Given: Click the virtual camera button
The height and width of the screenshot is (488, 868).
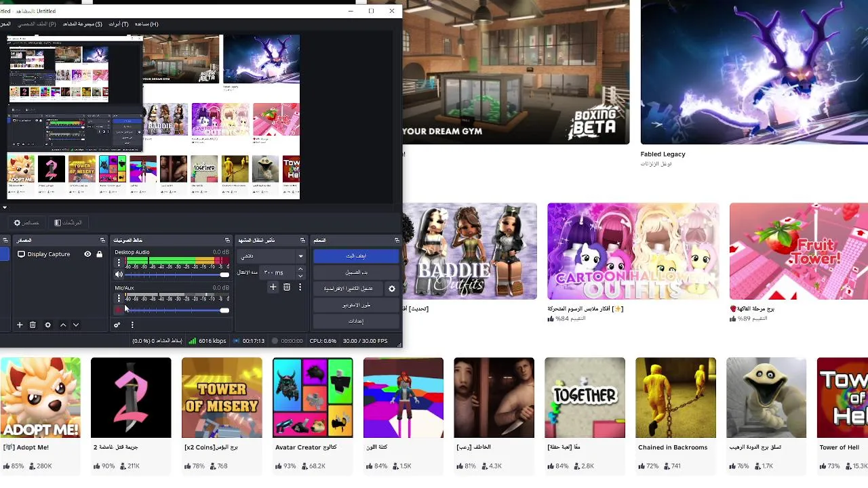Looking at the screenshot, I should 349,289.
